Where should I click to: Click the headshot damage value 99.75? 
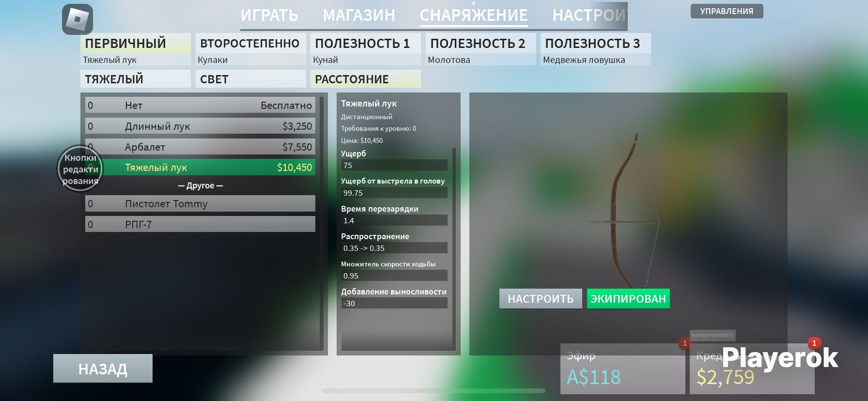(394, 193)
